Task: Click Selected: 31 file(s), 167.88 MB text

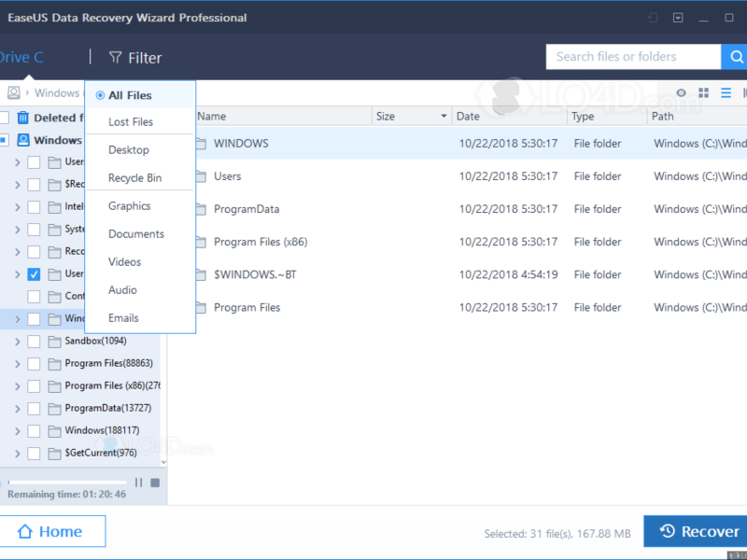Action: pyautogui.click(x=557, y=534)
